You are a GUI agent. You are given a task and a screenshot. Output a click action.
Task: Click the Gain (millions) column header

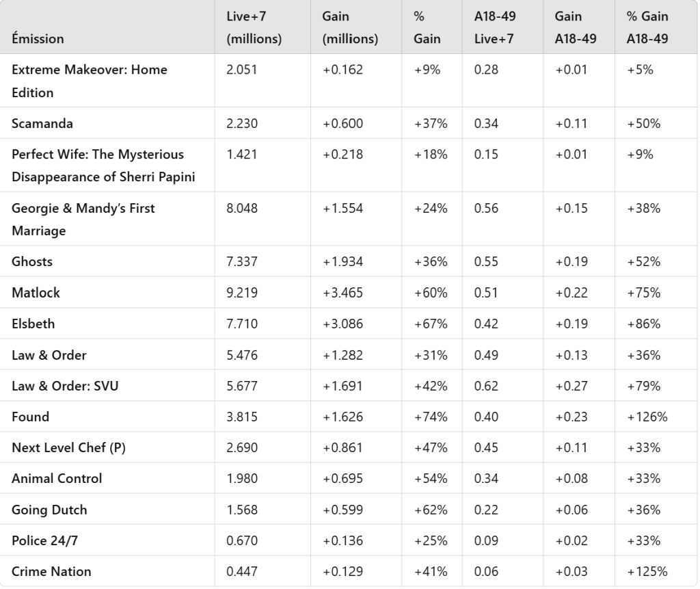(x=350, y=28)
